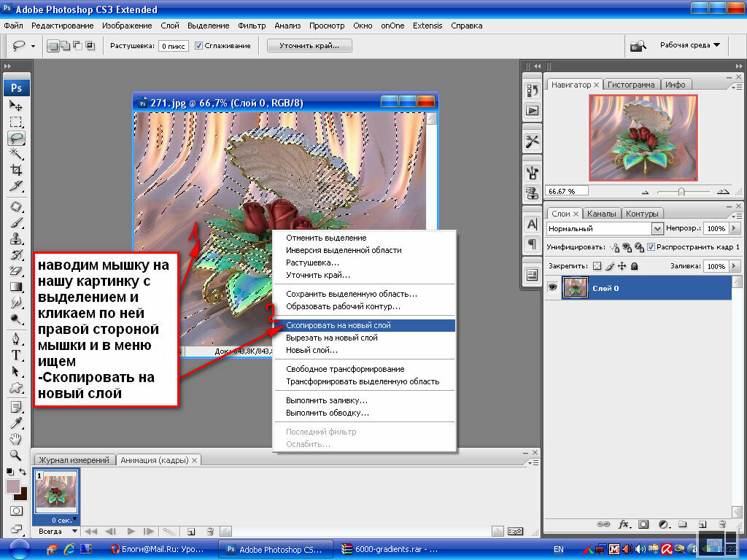Select the Hand tool
The height and width of the screenshot is (560, 747).
[x=16, y=439]
